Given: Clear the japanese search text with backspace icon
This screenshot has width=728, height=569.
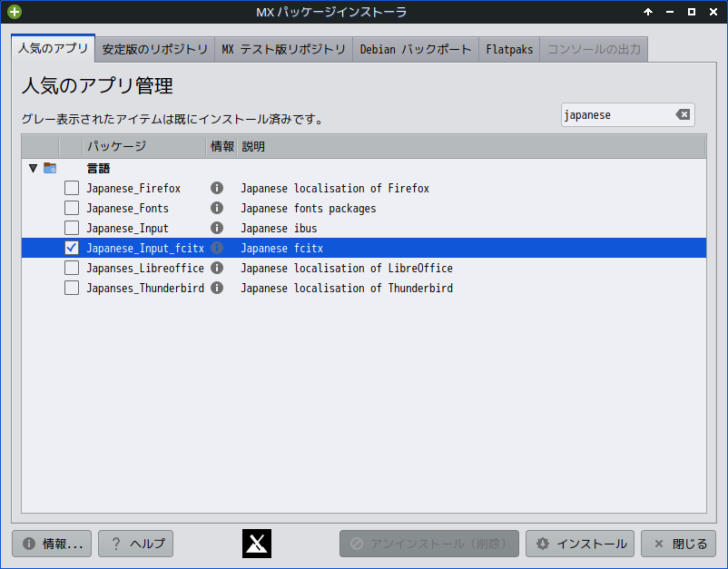Looking at the screenshot, I should [683, 114].
